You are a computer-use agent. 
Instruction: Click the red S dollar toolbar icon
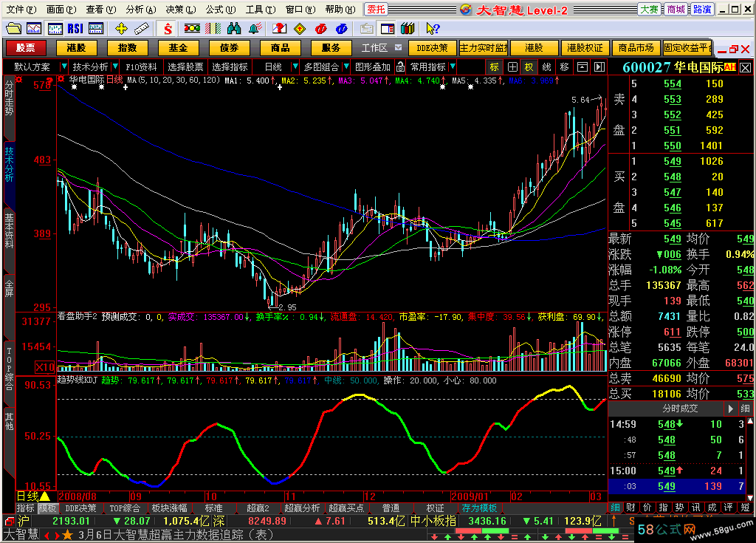click(168, 29)
